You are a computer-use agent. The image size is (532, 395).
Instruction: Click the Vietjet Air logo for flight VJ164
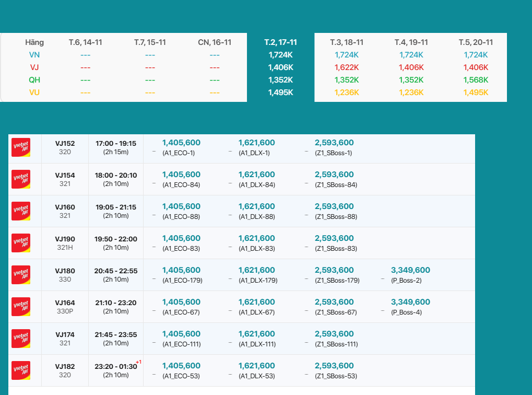coord(21,307)
